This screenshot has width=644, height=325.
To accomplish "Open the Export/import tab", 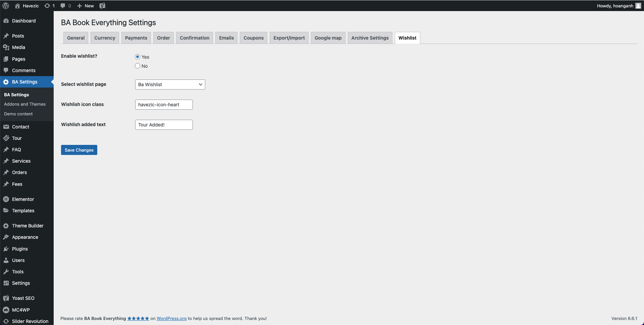I will click(x=289, y=38).
